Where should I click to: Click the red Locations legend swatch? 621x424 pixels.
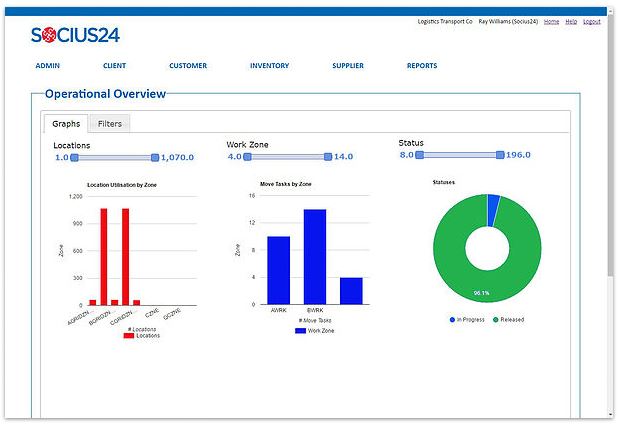(129, 336)
